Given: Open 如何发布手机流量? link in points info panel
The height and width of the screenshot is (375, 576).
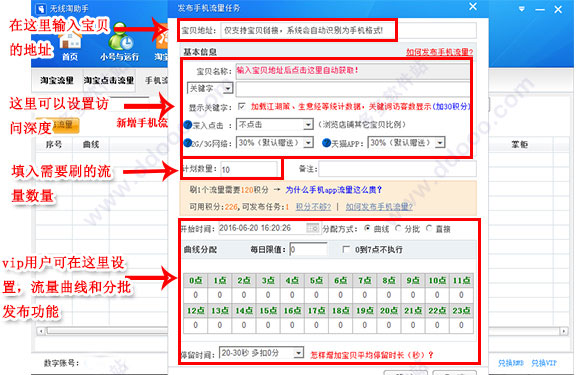Looking at the screenshot, I should pos(379,207).
